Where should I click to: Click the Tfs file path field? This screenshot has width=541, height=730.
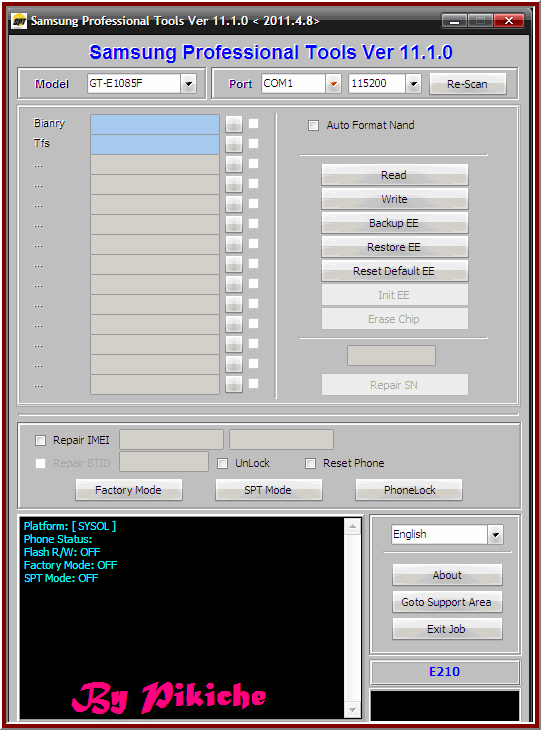(x=155, y=145)
